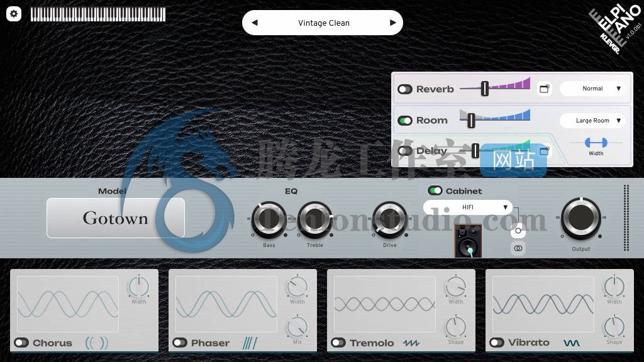
Task: Click the Gotown model button
Action: (x=116, y=218)
